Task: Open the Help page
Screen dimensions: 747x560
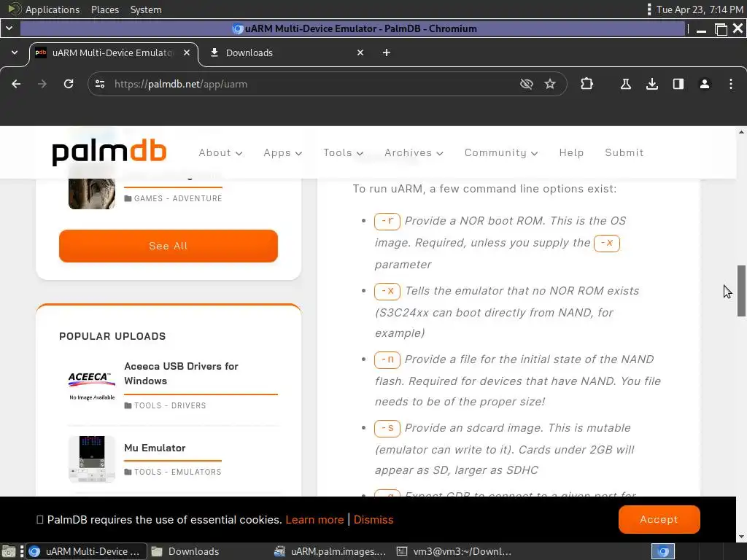Action: [571, 153]
